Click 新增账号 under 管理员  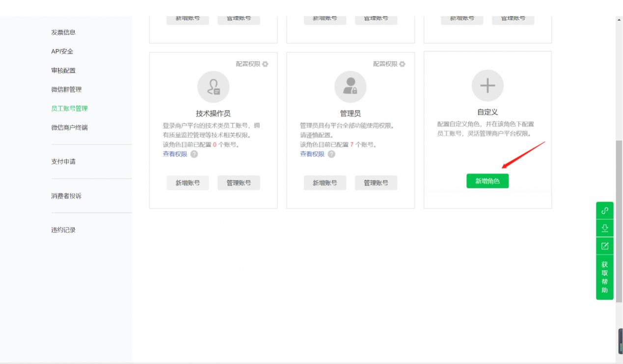(x=325, y=182)
